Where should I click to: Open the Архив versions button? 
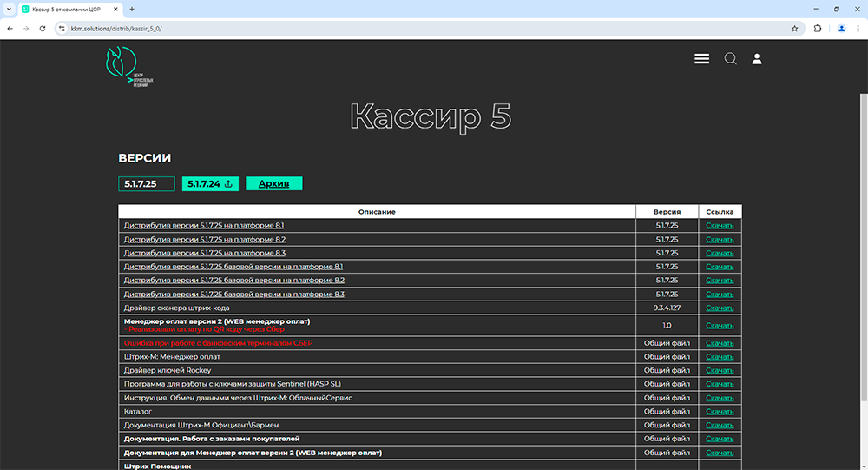273,184
